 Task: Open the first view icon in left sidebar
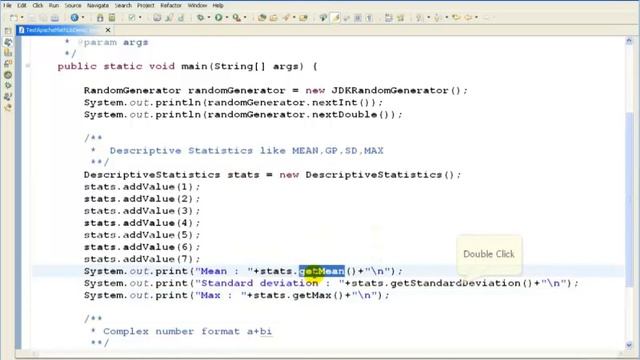click(x=8, y=42)
